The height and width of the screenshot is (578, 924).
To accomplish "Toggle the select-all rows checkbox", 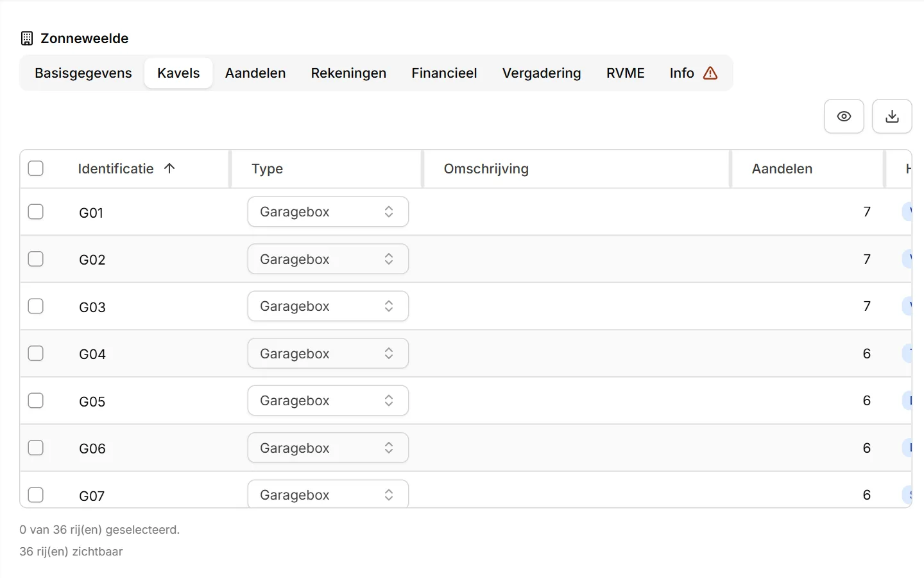I will point(36,168).
